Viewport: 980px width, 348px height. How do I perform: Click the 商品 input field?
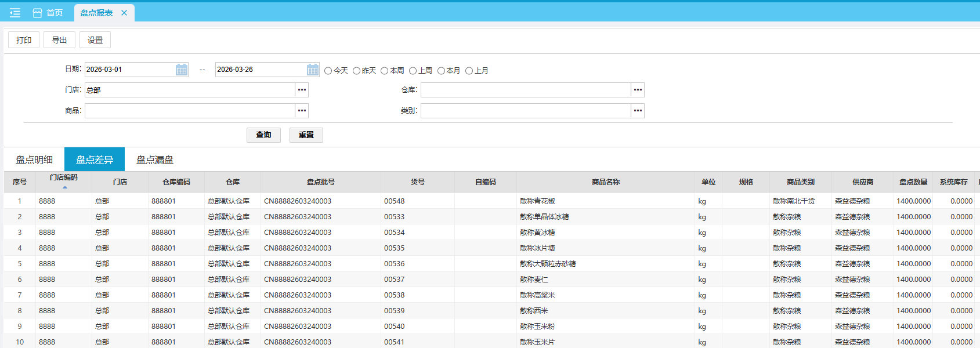(190, 111)
